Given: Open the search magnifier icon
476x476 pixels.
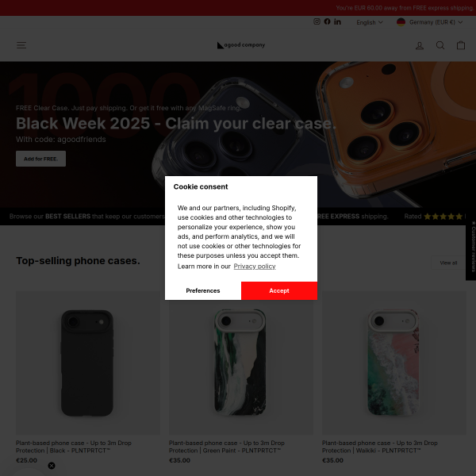Looking at the screenshot, I should (440, 45).
